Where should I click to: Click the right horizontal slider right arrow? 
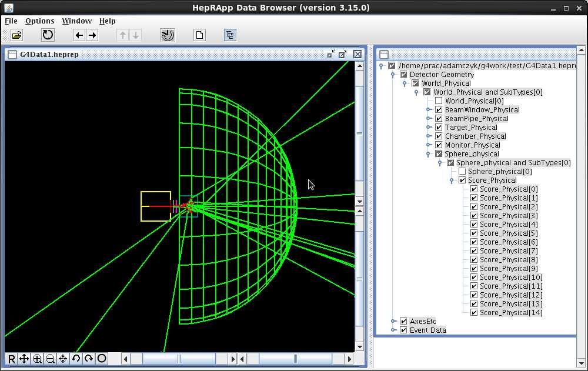349,359
